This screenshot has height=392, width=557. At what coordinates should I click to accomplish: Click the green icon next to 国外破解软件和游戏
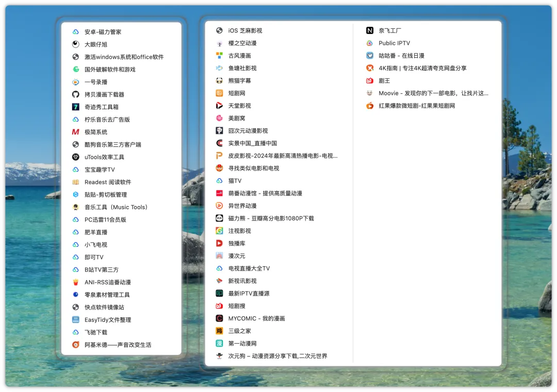pos(76,70)
